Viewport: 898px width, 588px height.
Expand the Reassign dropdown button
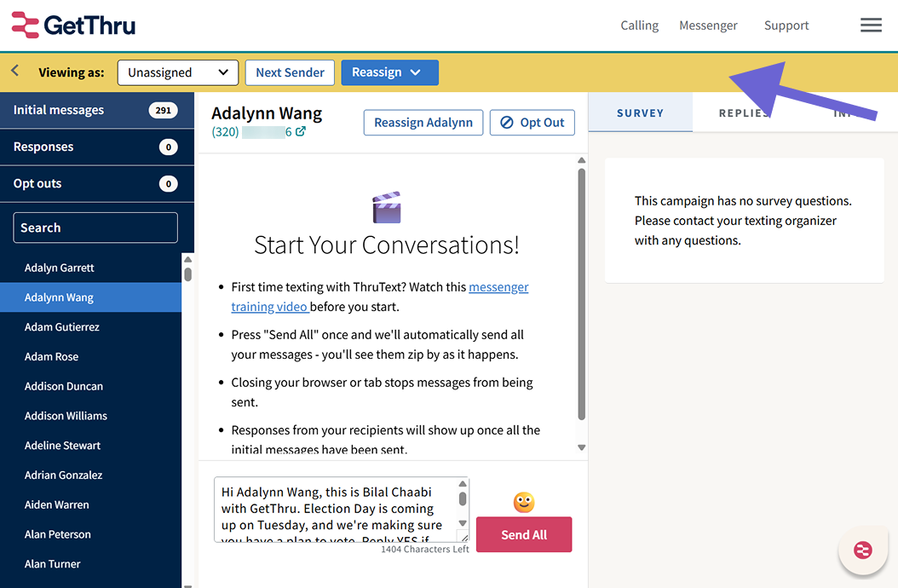click(389, 72)
